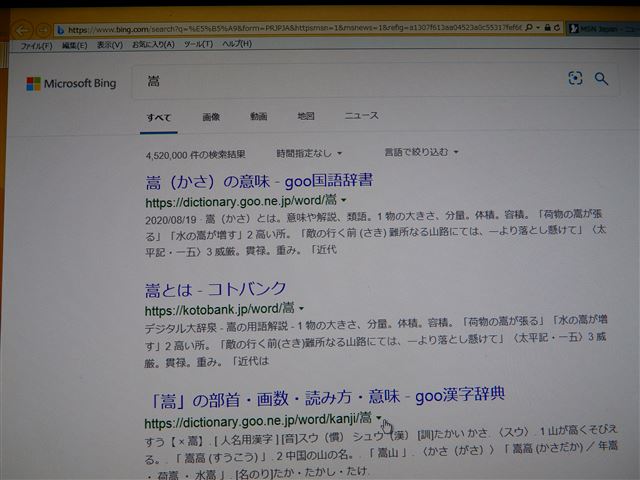Switch to the MSN Japan browser tab
The height and width of the screenshot is (480, 640).
pos(602,29)
